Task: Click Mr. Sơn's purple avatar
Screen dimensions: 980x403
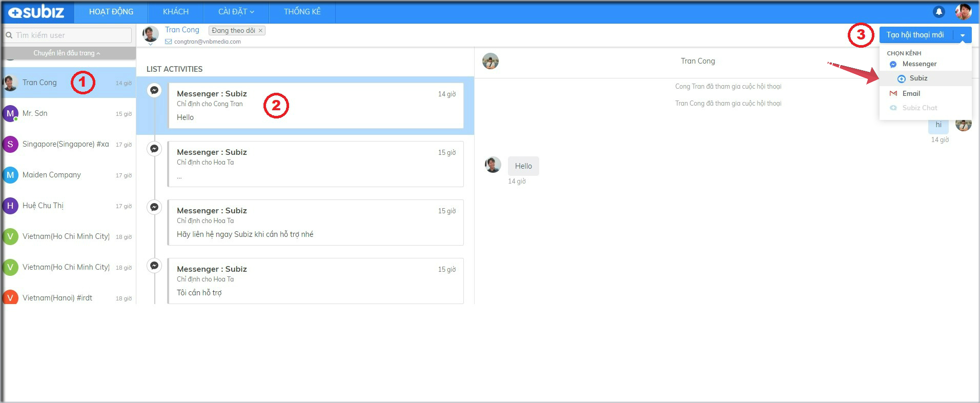Action: coord(10,113)
